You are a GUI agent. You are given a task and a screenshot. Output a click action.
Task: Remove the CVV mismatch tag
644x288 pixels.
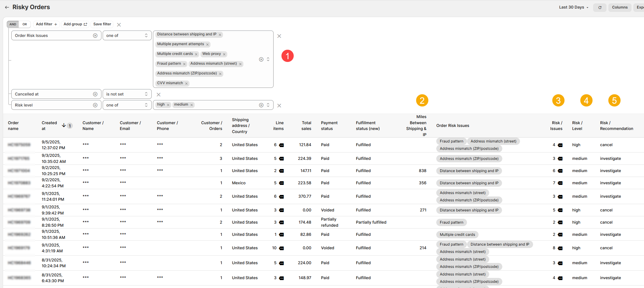(186, 84)
